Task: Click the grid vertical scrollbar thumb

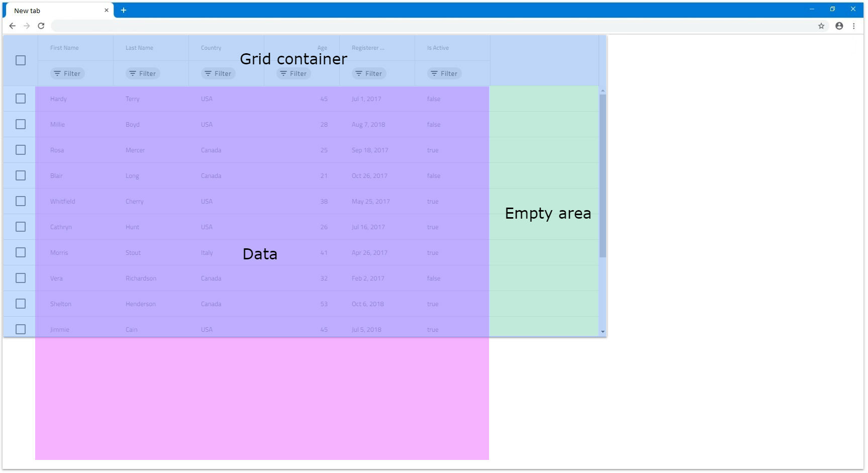Action: 603,176
